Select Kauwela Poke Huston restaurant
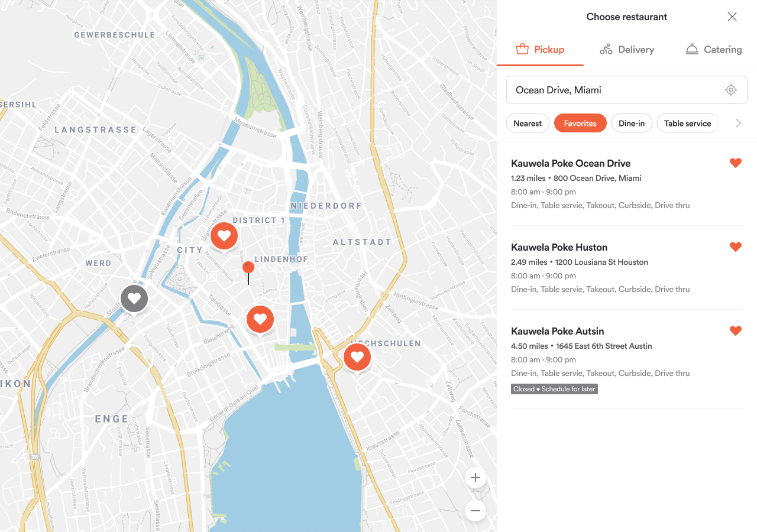The image size is (757, 532). tap(627, 268)
